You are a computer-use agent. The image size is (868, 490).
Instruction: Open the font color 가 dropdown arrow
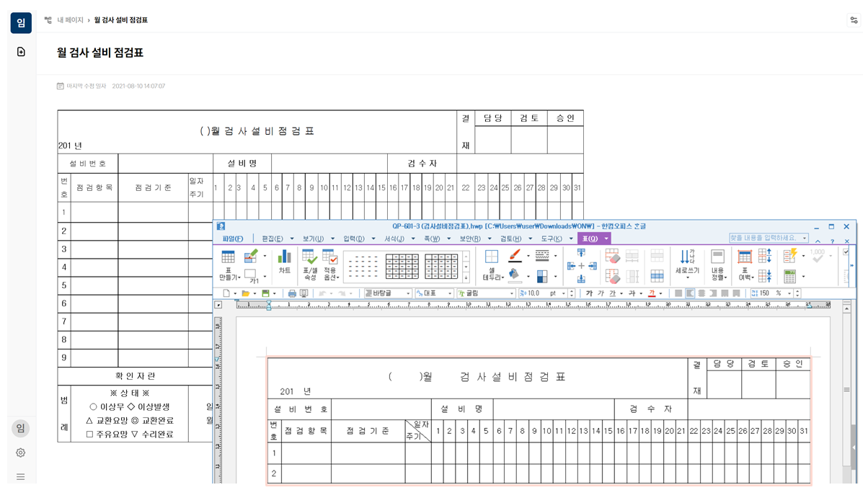pos(661,293)
